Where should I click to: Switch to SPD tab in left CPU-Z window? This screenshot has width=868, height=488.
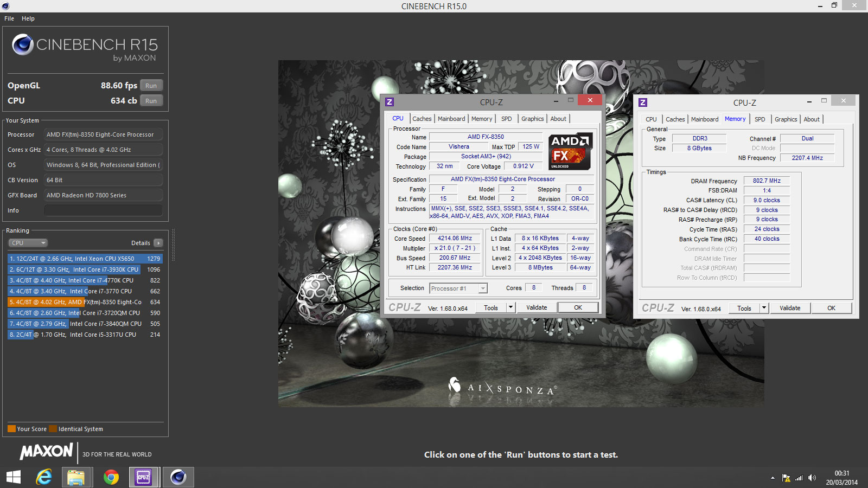(x=506, y=119)
